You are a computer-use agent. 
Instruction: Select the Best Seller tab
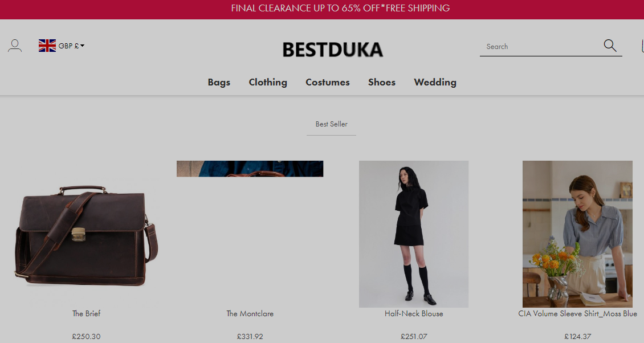pos(332,124)
